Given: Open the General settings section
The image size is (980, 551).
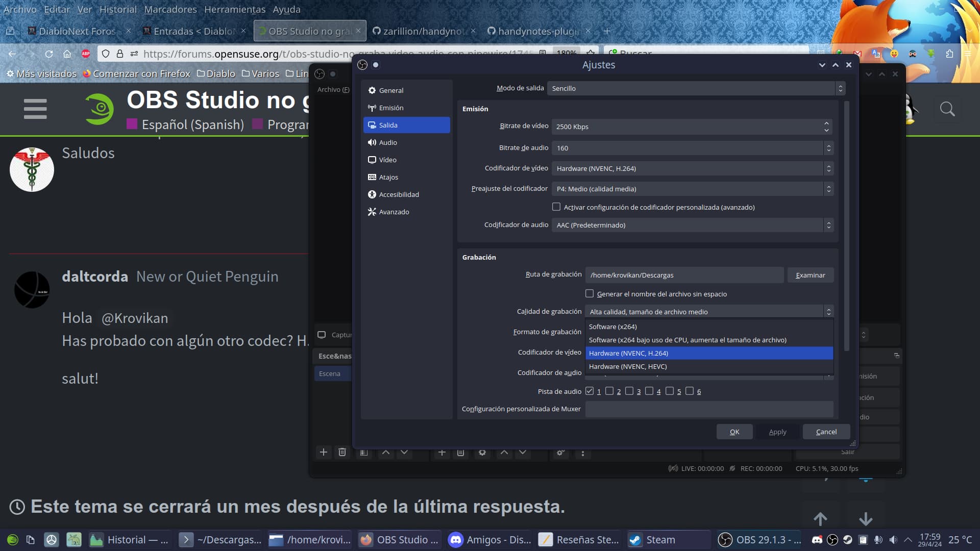Looking at the screenshot, I should (x=391, y=90).
